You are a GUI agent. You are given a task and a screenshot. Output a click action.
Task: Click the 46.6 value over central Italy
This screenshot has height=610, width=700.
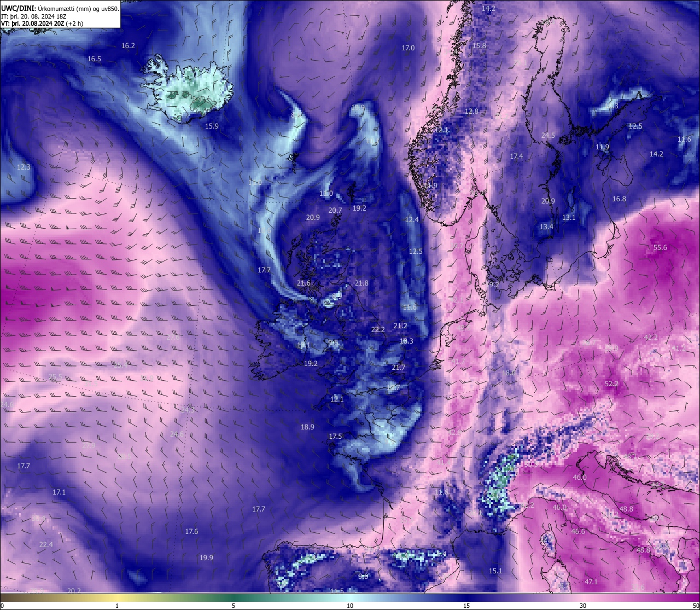tap(578, 532)
